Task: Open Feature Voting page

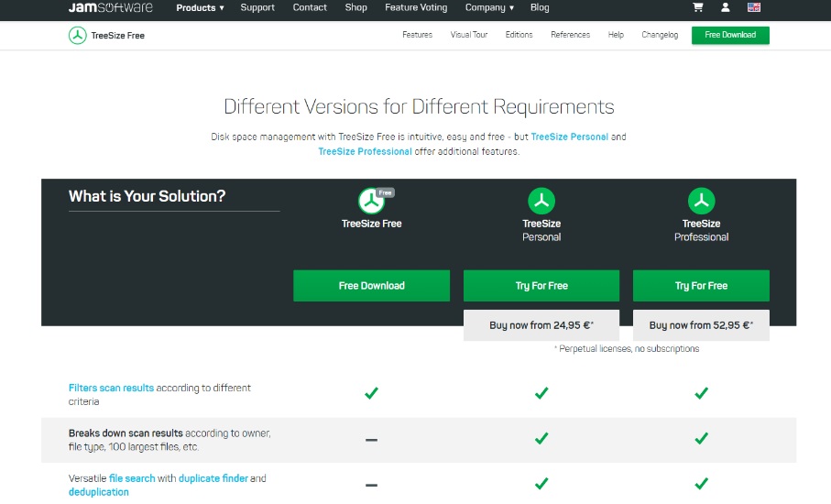Action: click(x=416, y=7)
